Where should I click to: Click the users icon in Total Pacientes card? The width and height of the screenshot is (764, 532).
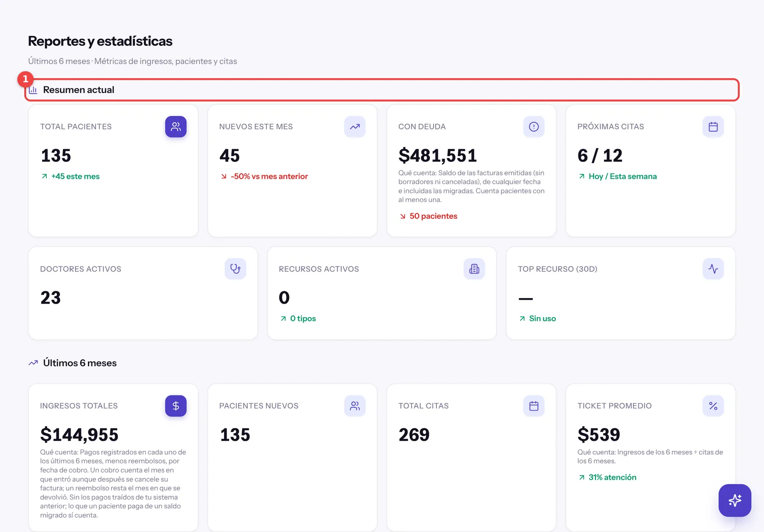click(176, 127)
